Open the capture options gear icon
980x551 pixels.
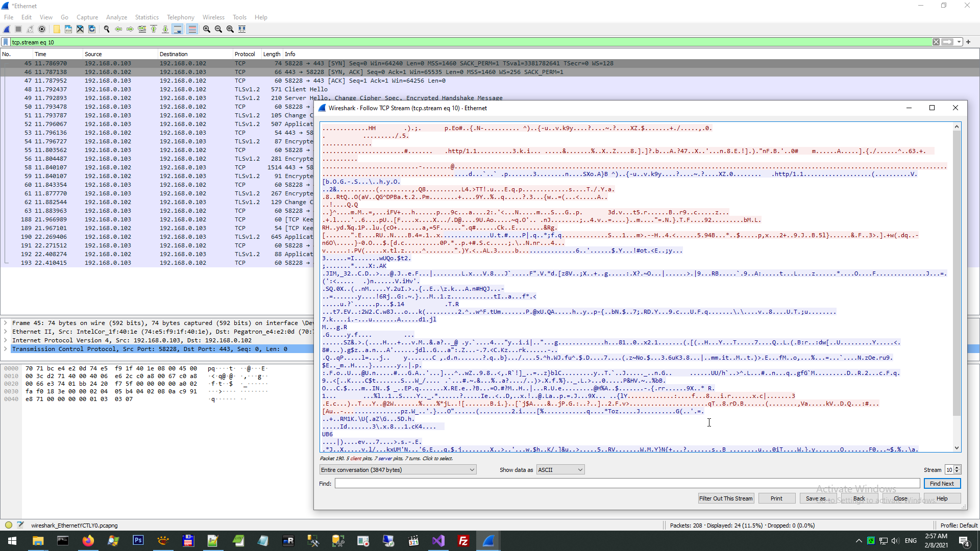(x=42, y=29)
